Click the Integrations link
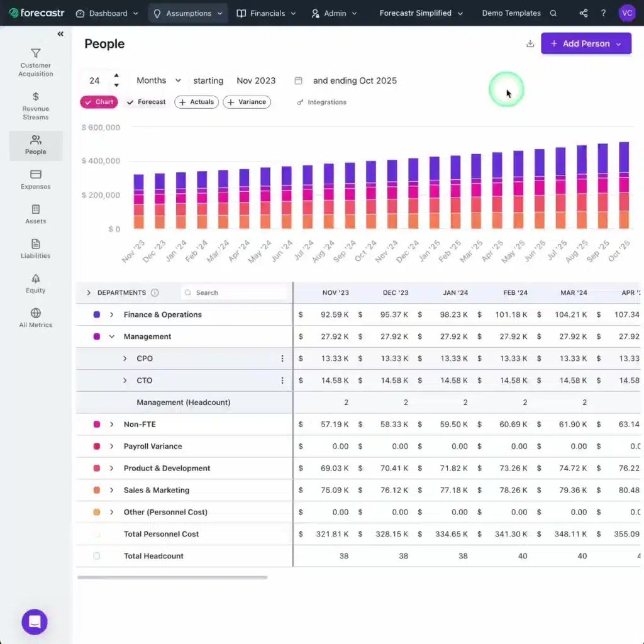Image resolution: width=644 pixels, height=644 pixels. tap(321, 102)
